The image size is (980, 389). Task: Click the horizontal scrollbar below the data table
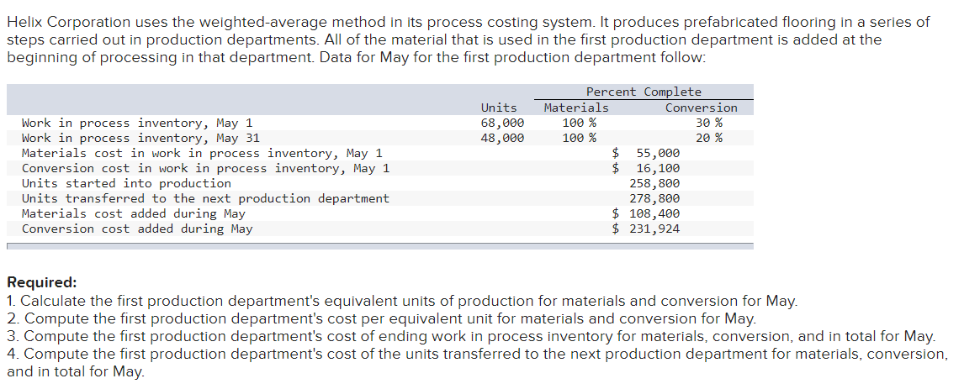click(x=380, y=246)
